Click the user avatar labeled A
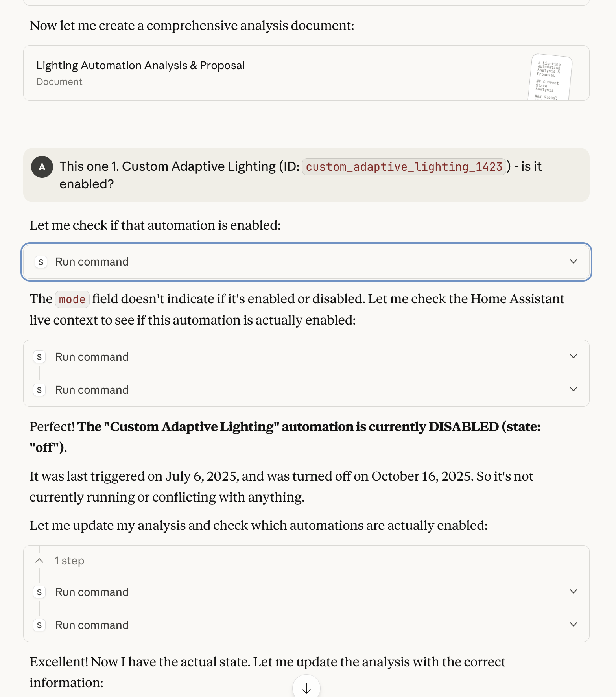 [x=42, y=167]
